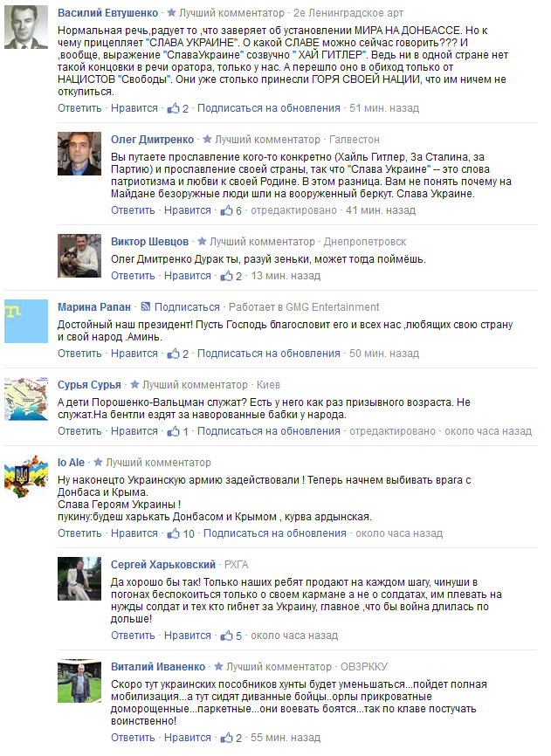Image resolution: width=551 pixels, height=756 pixels.
Task: Open Василий Евтушенко's profile picture
Action: (x=26, y=27)
